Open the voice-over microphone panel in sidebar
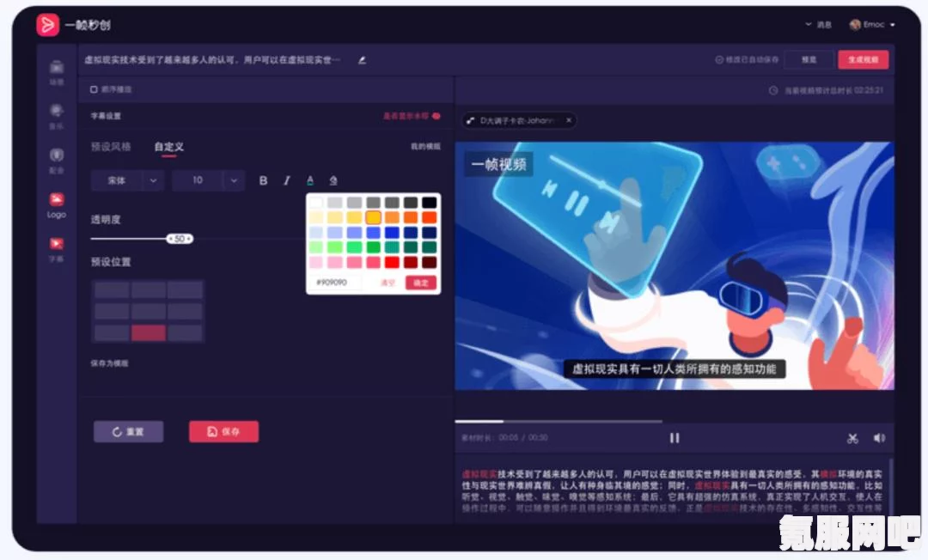Viewport: 928px width, 560px height. pyautogui.click(x=56, y=161)
